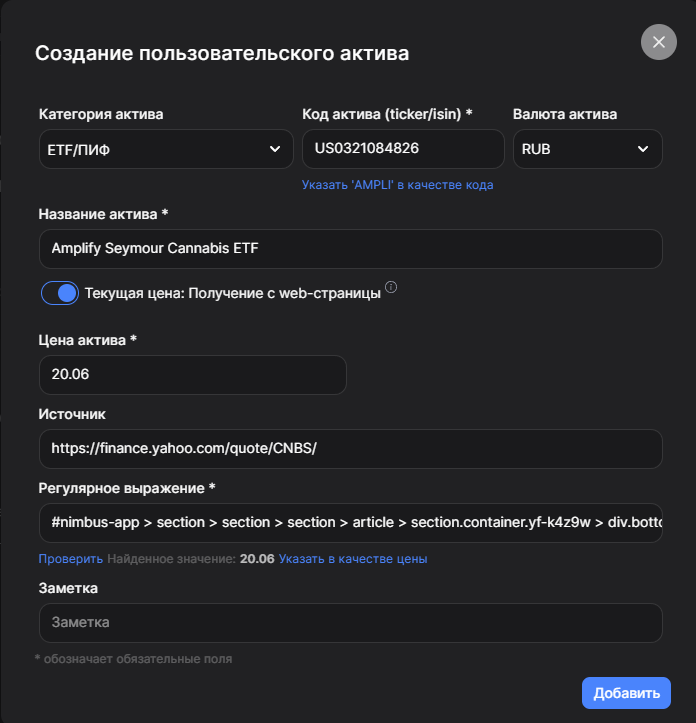The height and width of the screenshot is (723, 696).
Task: Close the custom asset creation dialog
Action: (658, 42)
